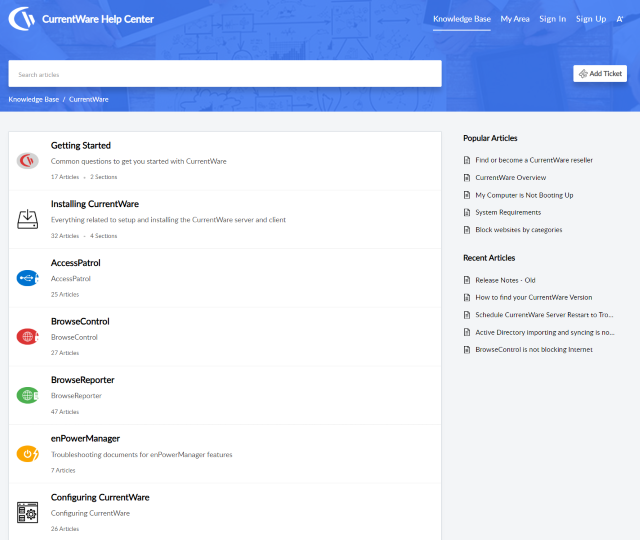Open the BrowseControl category title
This screenshot has width=640, height=540.
pos(80,321)
